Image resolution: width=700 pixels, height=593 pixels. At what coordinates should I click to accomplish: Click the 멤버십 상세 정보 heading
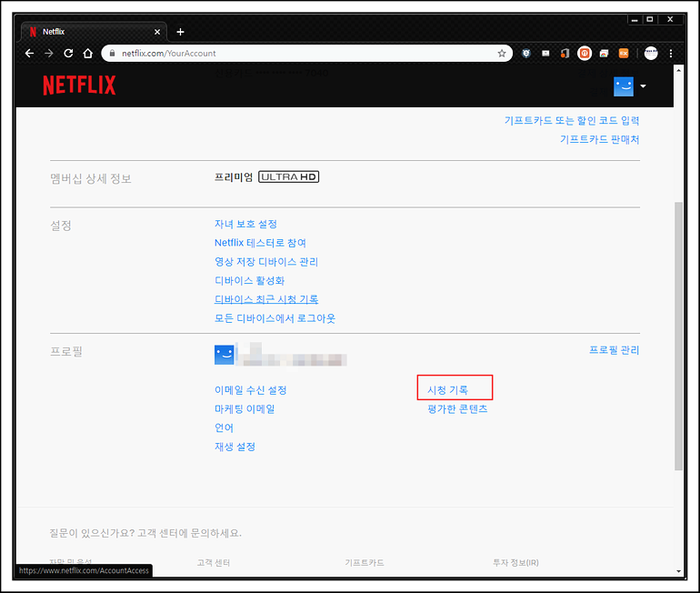pos(91,178)
